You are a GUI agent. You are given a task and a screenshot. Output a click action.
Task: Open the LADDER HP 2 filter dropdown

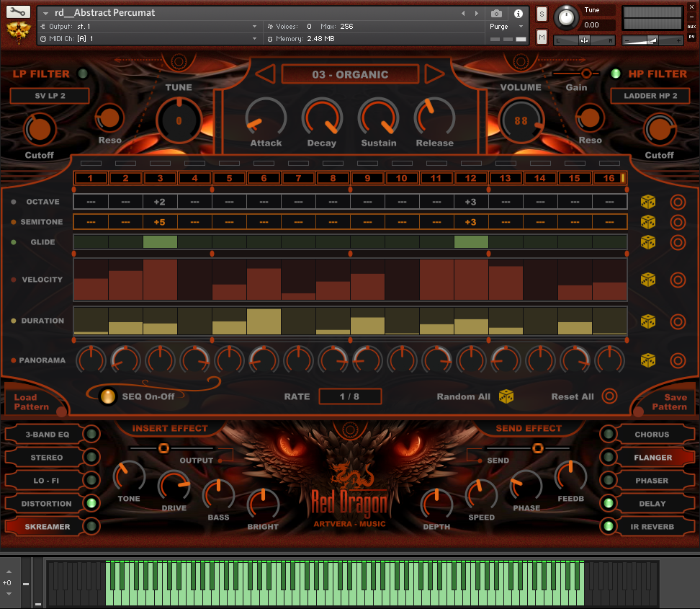click(650, 96)
